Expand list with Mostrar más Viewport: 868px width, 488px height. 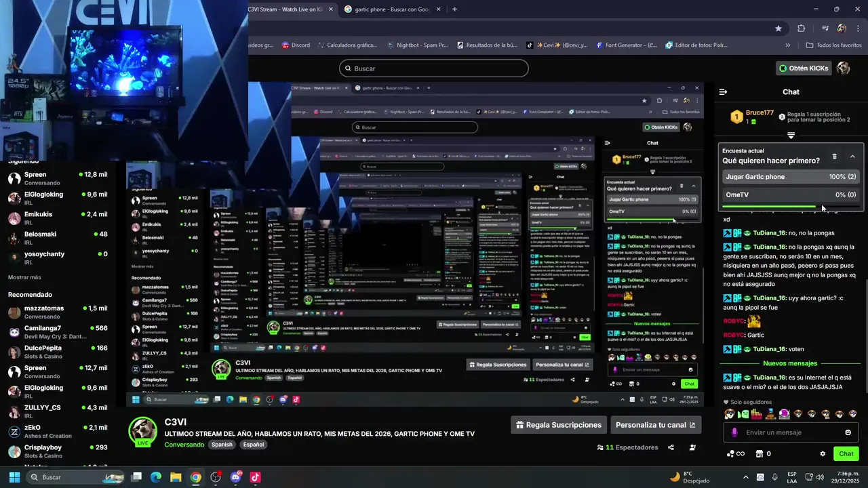point(24,277)
